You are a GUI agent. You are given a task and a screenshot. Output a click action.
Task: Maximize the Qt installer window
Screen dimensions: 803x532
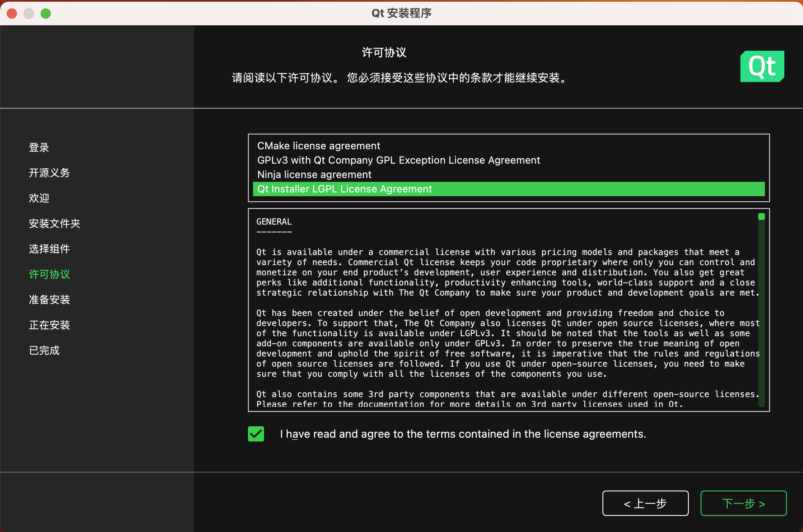(x=46, y=14)
